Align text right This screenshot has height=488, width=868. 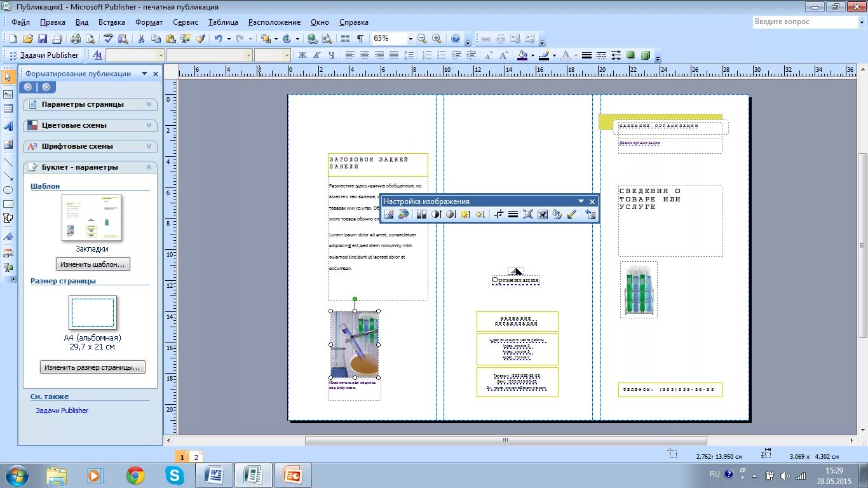pos(379,55)
